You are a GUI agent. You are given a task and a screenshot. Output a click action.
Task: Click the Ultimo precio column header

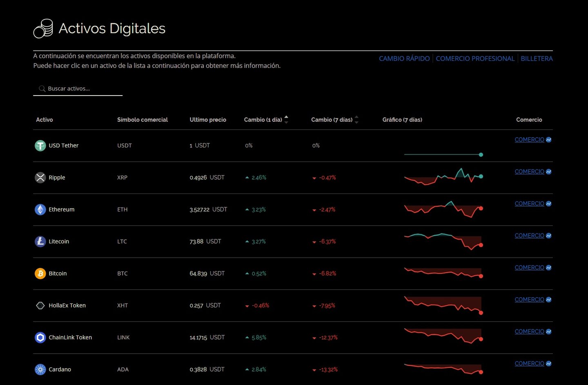click(x=208, y=120)
